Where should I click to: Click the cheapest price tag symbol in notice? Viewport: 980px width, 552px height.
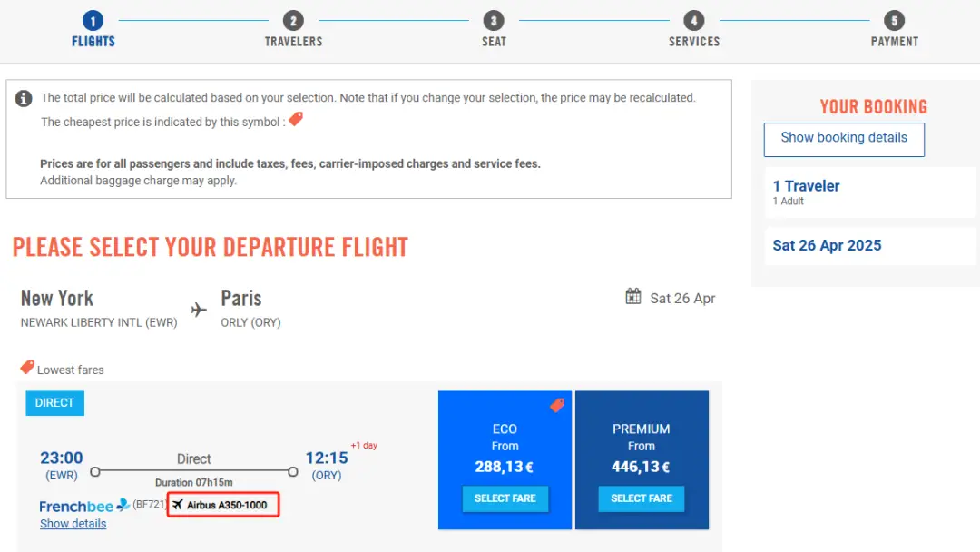[296, 120]
